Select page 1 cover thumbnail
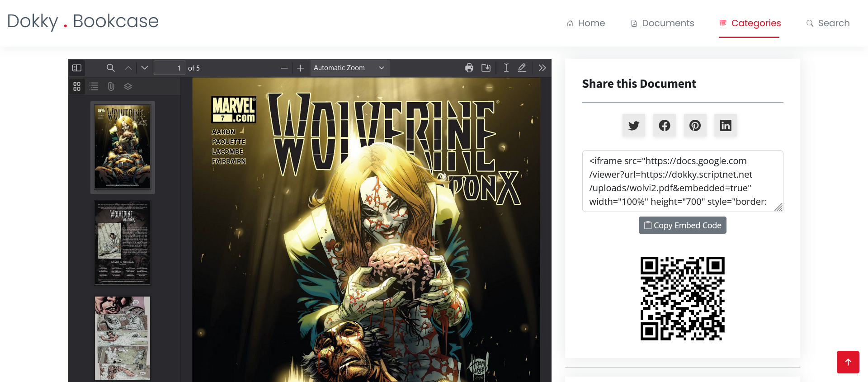Viewport: 868px width, 382px height. (123, 147)
